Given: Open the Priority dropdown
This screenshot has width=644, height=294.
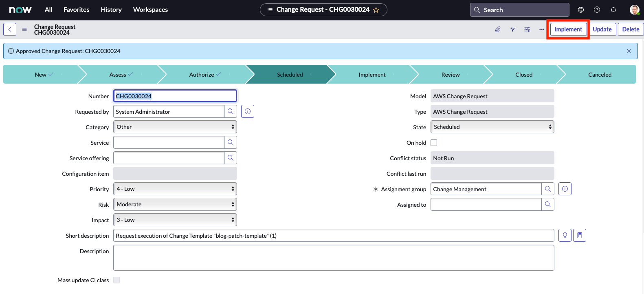Looking at the screenshot, I should tap(175, 189).
